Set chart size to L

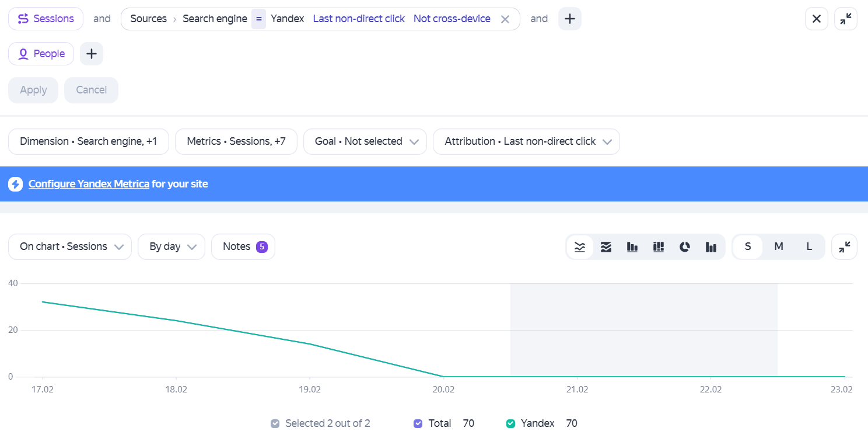(809, 246)
